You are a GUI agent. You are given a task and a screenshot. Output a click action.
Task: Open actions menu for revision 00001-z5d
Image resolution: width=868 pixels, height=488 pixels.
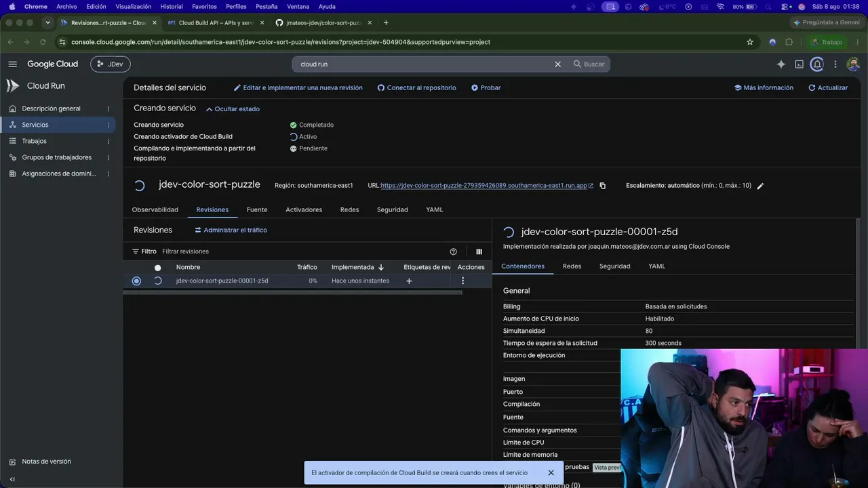tap(463, 281)
